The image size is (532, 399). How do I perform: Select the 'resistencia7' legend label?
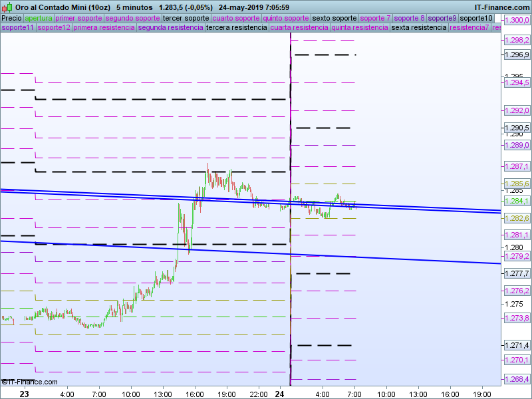click(x=469, y=28)
